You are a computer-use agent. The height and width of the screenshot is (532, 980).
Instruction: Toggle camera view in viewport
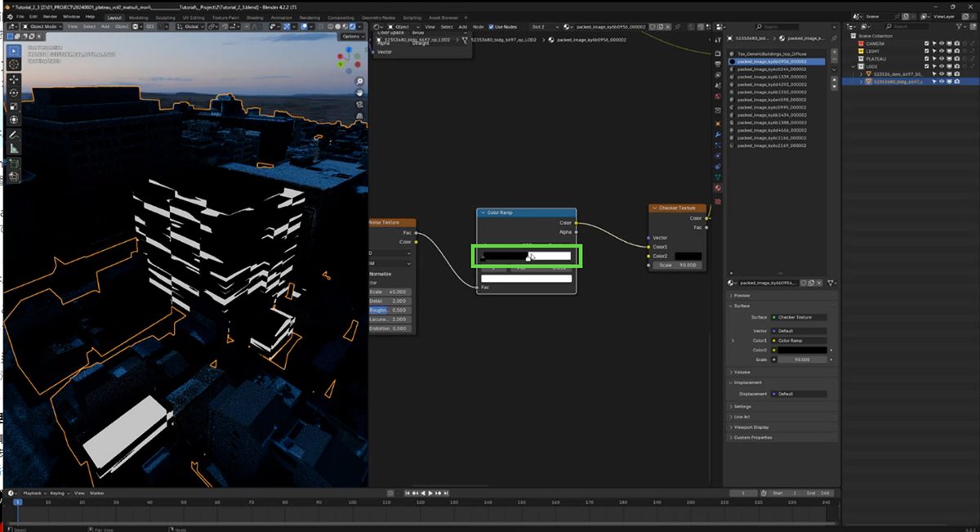point(359,104)
